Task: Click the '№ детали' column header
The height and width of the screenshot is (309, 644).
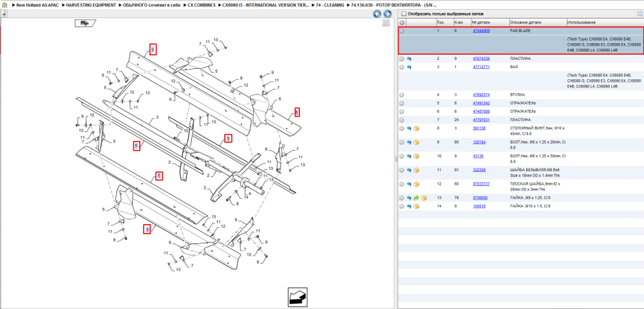Action: (480, 22)
